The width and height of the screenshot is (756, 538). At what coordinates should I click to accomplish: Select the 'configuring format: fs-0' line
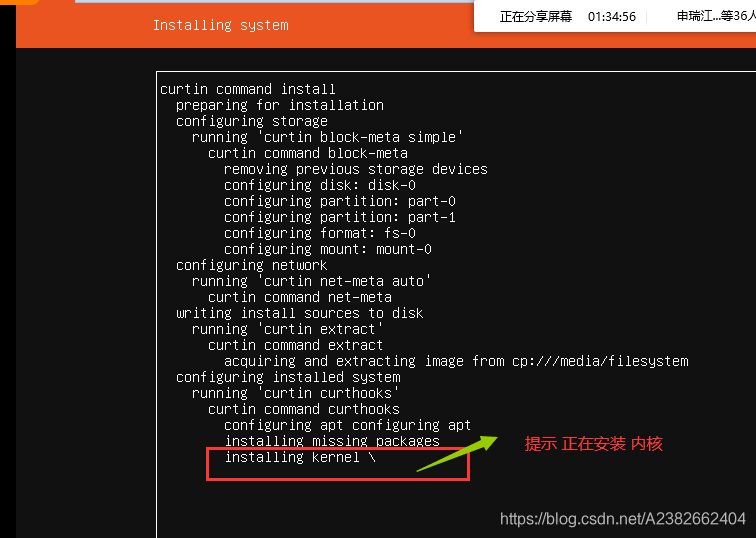320,233
